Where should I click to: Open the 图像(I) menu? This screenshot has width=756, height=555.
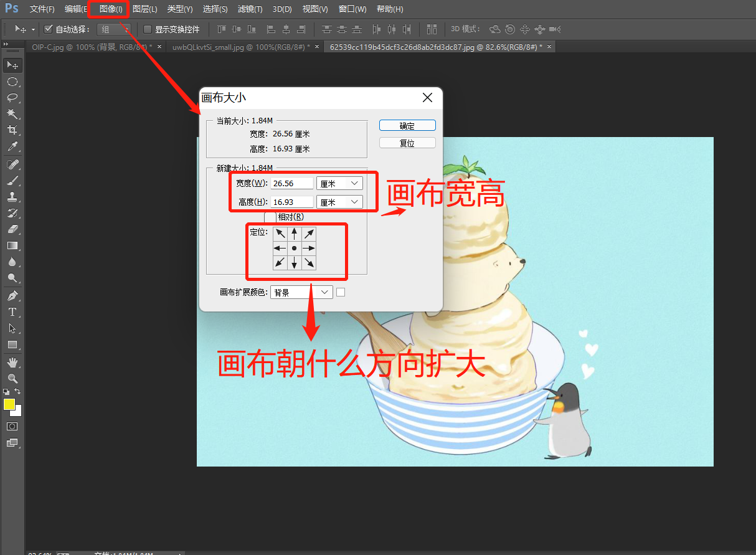[x=111, y=9]
